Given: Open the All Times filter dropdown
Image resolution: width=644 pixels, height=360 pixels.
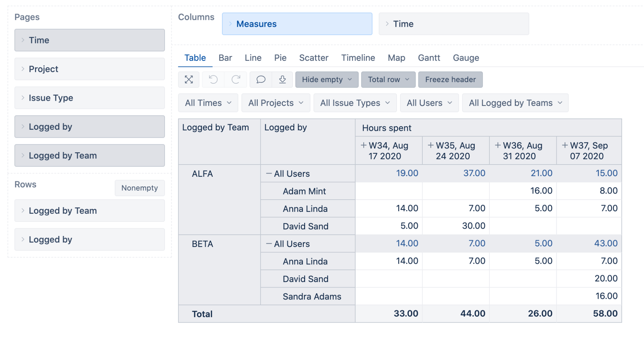Looking at the screenshot, I should point(208,103).
